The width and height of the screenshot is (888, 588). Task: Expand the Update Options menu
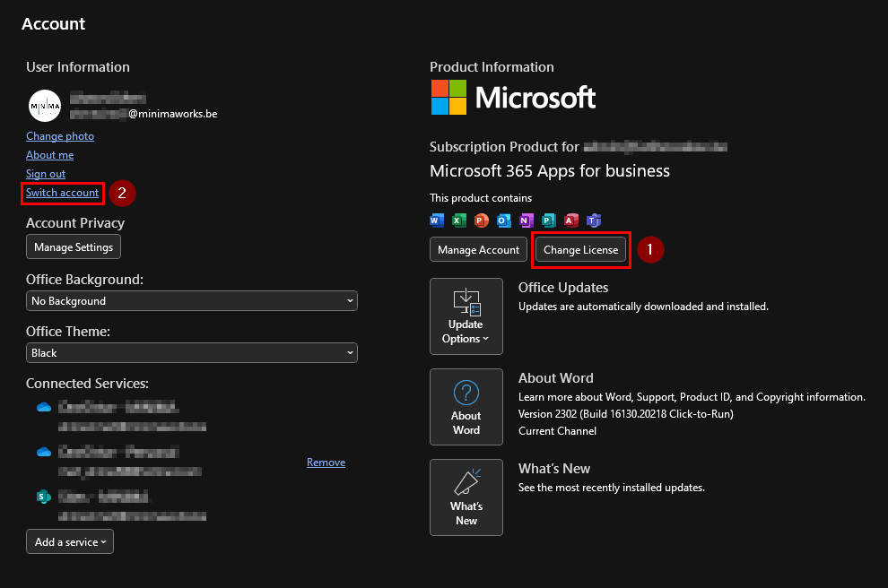466,316
